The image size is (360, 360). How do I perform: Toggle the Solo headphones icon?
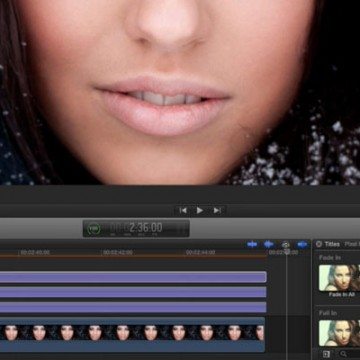pyautogui.click(x=286, y=245)
